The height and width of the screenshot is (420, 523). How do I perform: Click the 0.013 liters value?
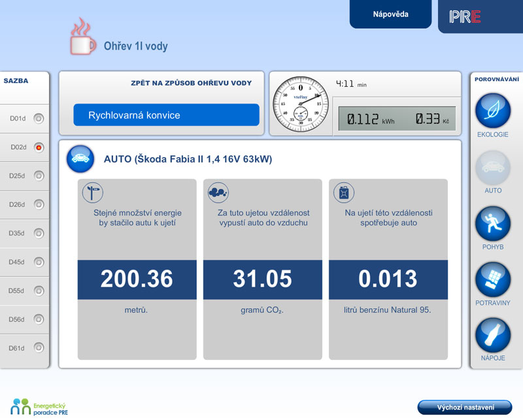[388, 279]
